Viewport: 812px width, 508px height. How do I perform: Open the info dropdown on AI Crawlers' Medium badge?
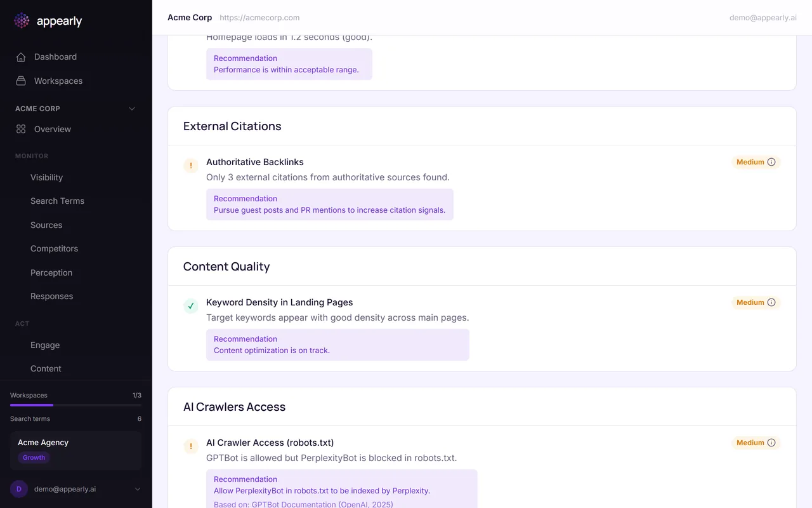[772, 443]
